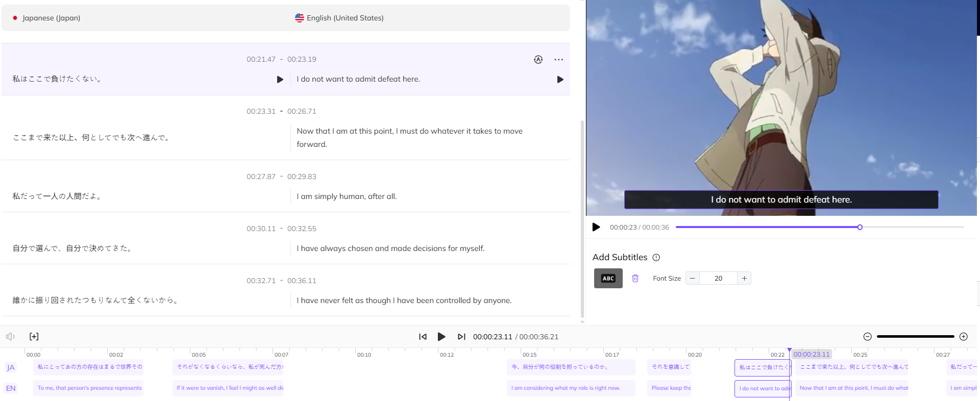The image size is (980, 401).
Task: Select translation 'I have never felt as though...'
Action: click(x=404, y=300)
